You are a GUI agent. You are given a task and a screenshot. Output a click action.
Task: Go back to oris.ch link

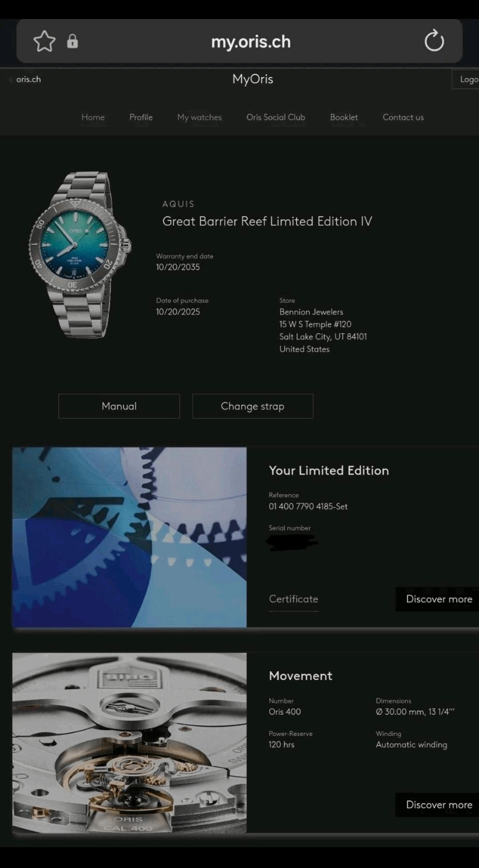25,79
